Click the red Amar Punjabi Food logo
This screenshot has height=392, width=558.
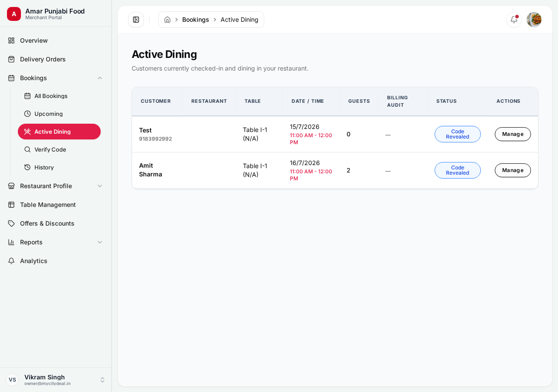tap(14, 14)
